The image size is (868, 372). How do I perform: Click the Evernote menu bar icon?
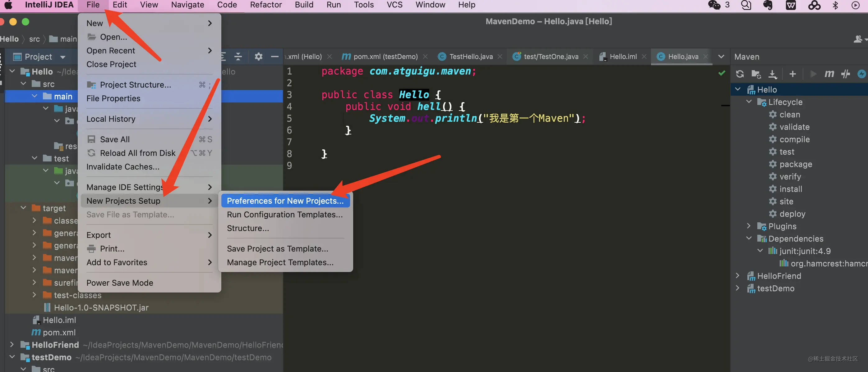[x=768, y=5]
